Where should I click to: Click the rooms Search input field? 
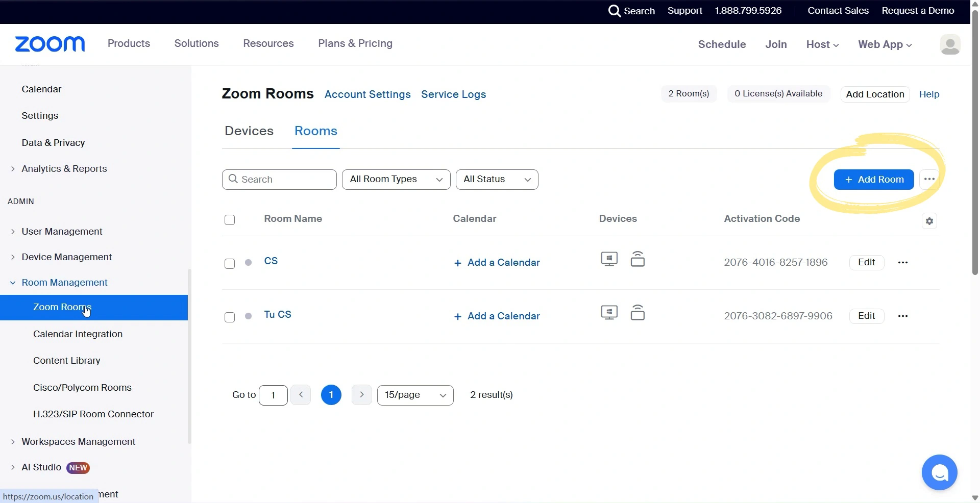pyautogui.click(x=279, y=180)
